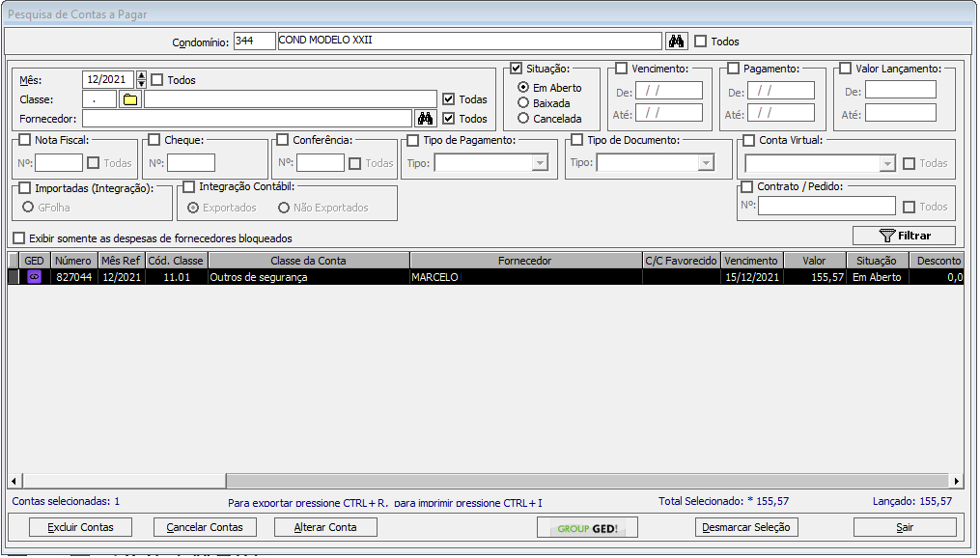Enable Valor Lançamento checkbox
980x558 pixels.
tap(845, 69)
